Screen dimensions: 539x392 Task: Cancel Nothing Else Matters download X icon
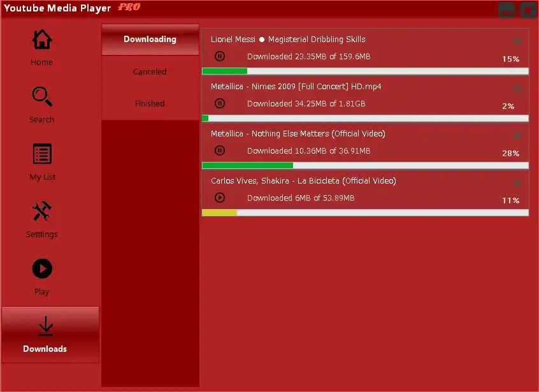point(517,136)
